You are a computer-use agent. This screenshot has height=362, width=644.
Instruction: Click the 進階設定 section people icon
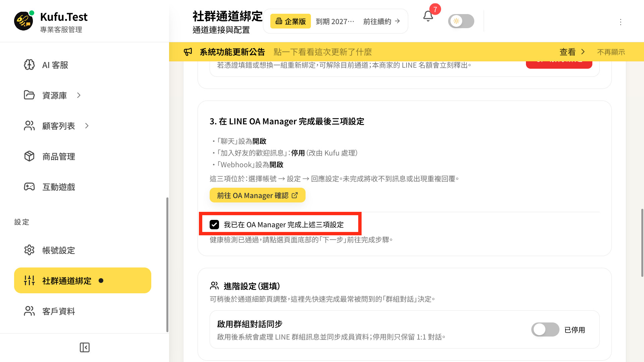pyautogui.click(x=214, y=286)
